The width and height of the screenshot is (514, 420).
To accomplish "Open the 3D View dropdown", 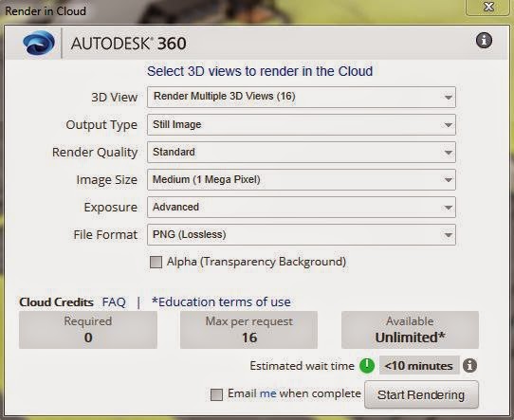I will (x=302, y=97).
